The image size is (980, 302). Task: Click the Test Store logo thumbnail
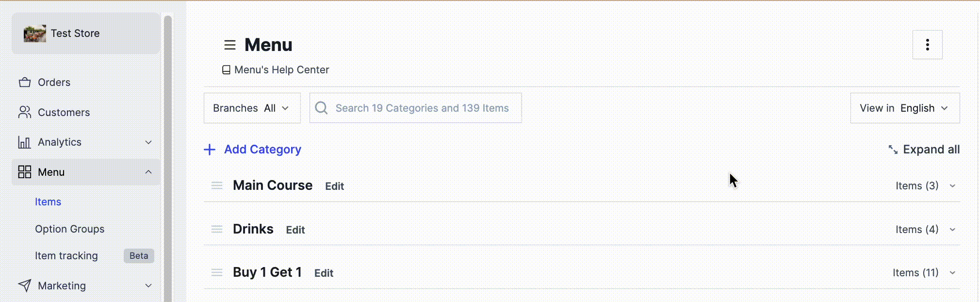click(x=35, y=34)
